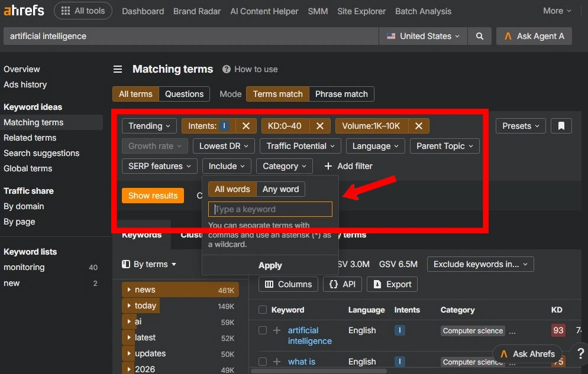Check the what is row checkbox

tap(263, 362)
